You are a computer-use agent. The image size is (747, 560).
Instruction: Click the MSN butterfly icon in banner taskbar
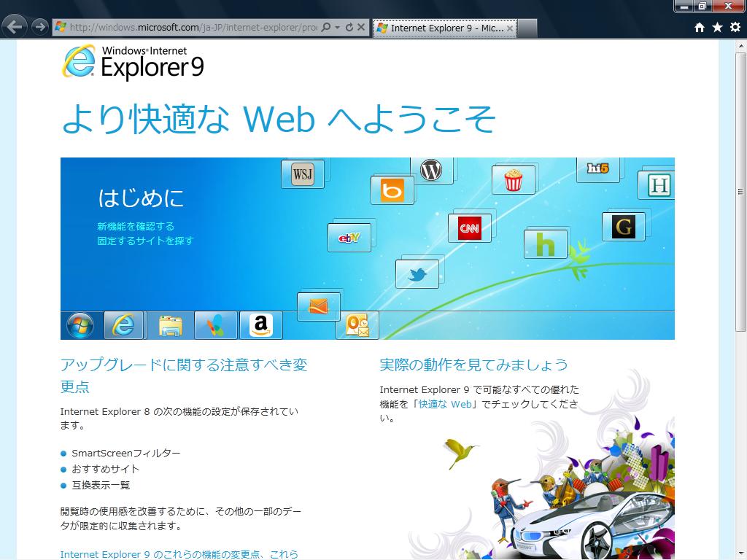pyautogui.click(x=215, y=325)
